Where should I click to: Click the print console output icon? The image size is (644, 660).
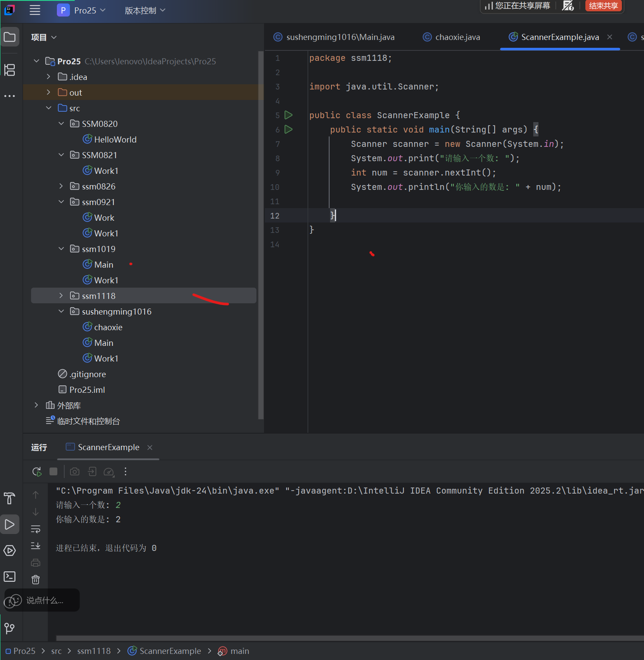coord(36,563)
